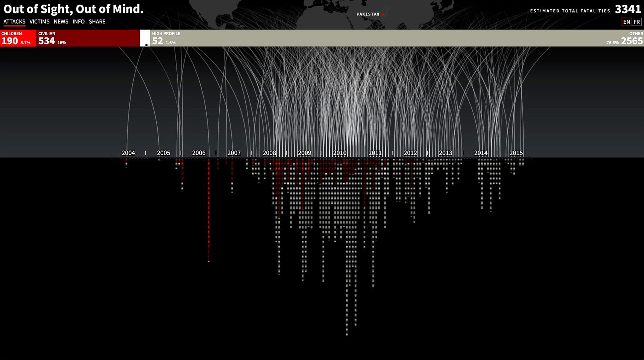The height and width of the screenshot is (360, 644).
Task: Switch to the VICTIMS view
Action: point(39,21)
